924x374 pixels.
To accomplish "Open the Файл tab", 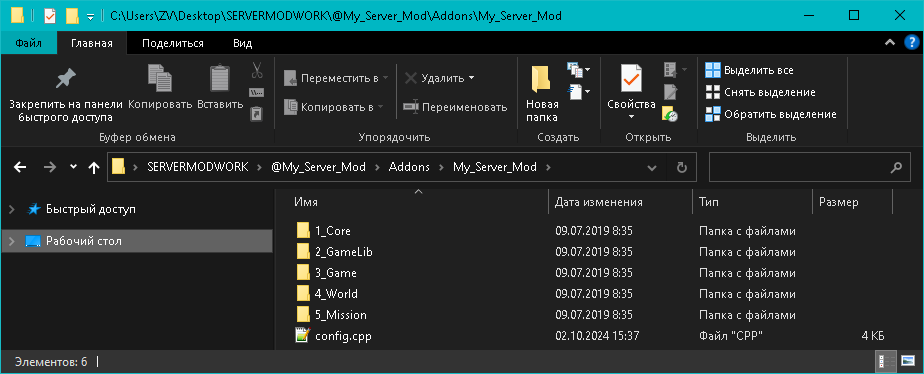I will (x=29, y=43).
